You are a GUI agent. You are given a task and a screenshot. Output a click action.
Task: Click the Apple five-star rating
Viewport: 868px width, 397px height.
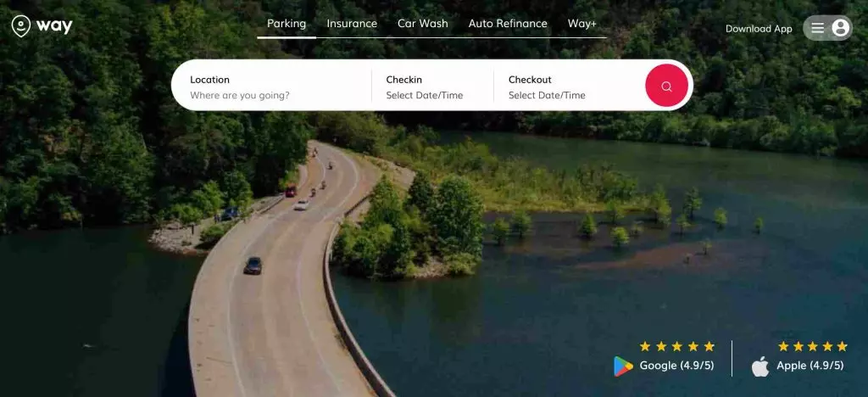(x=813, y=347)
